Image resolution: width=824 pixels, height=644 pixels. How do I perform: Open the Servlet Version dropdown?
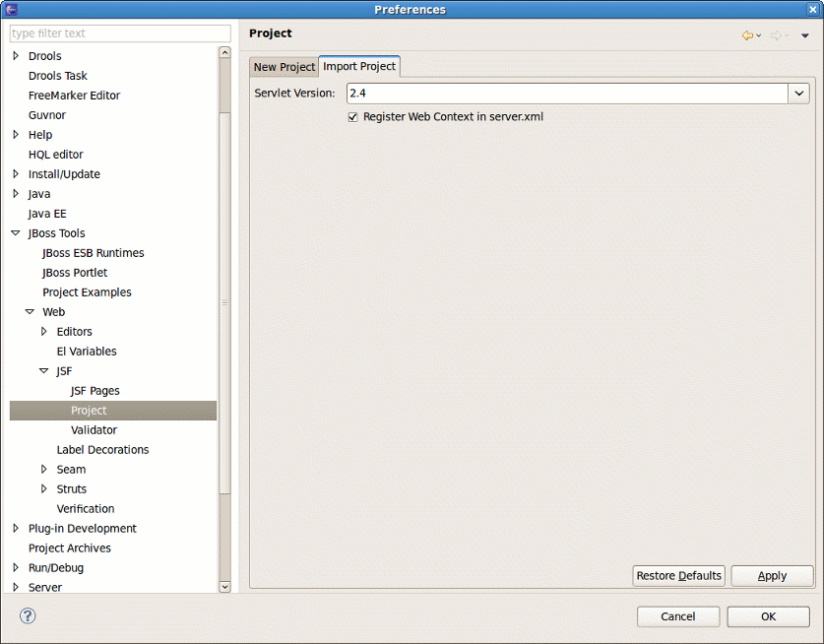pos(798,94)
